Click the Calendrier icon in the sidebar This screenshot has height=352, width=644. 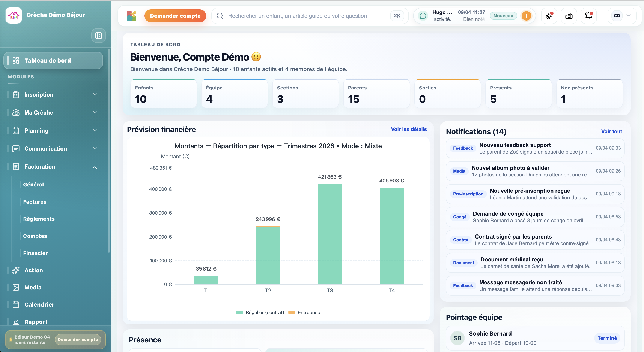point(16,304)
